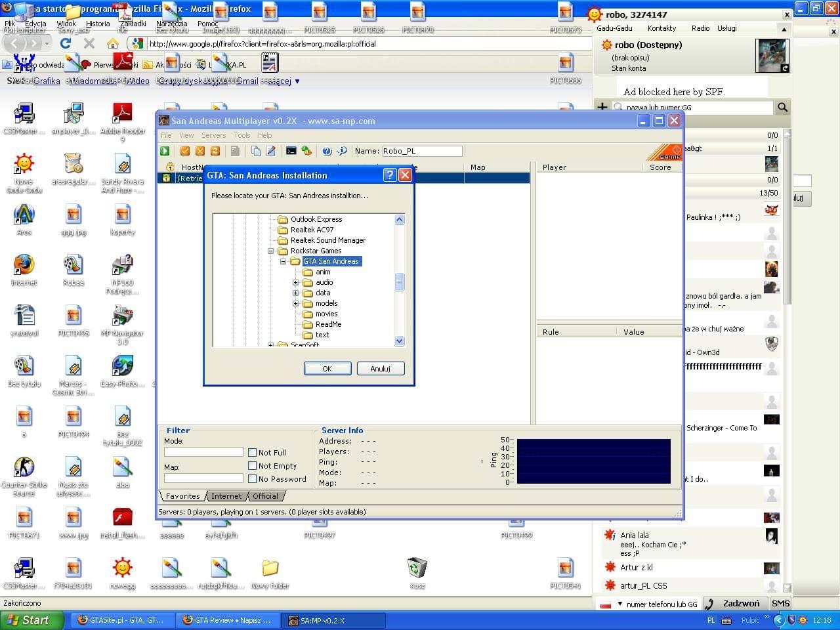Toggle the Not Full checkbox

click(252, 452)
